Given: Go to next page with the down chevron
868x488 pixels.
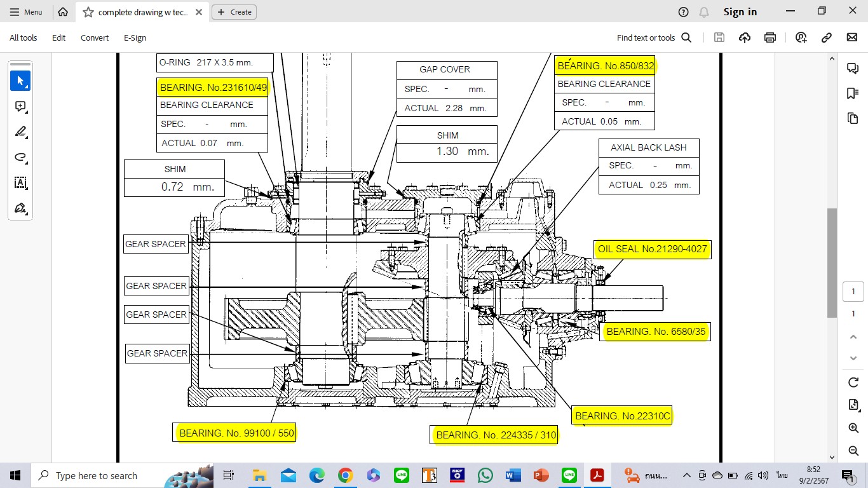Looking at the screenshot, I should (x=853, y=358).
